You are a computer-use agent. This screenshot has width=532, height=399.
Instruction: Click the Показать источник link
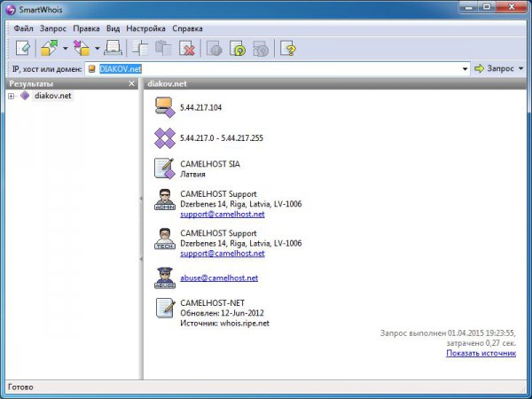(x=481, y=353)
